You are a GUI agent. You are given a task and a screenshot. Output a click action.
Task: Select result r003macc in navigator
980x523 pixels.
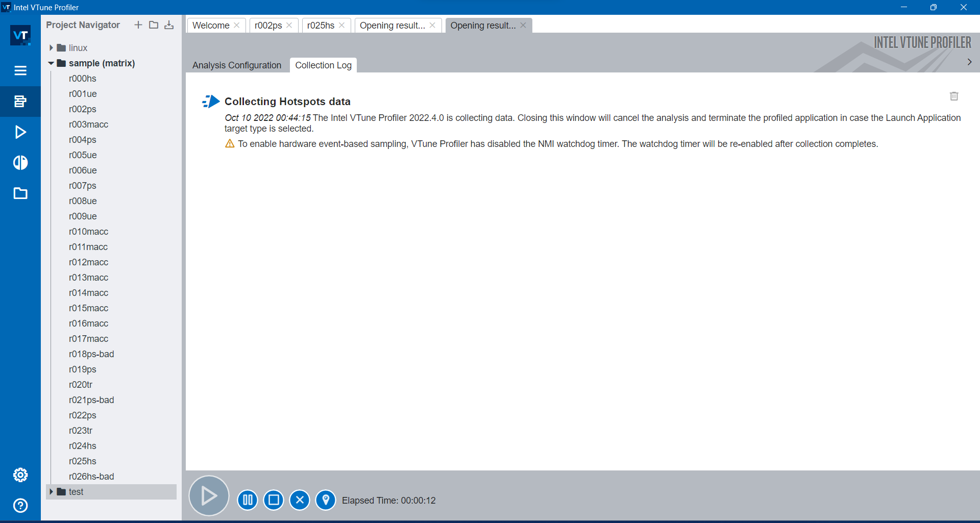(88, 124)
